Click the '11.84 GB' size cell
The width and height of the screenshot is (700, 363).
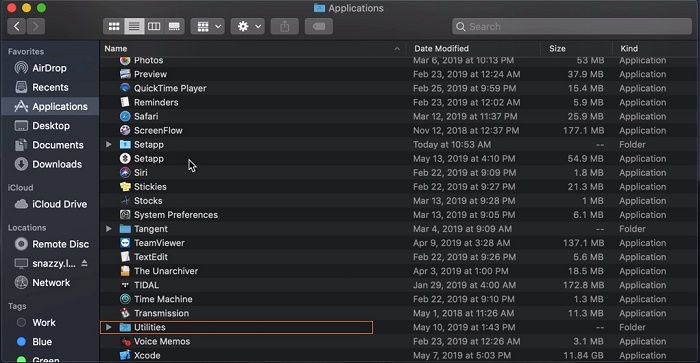point(583,355)
